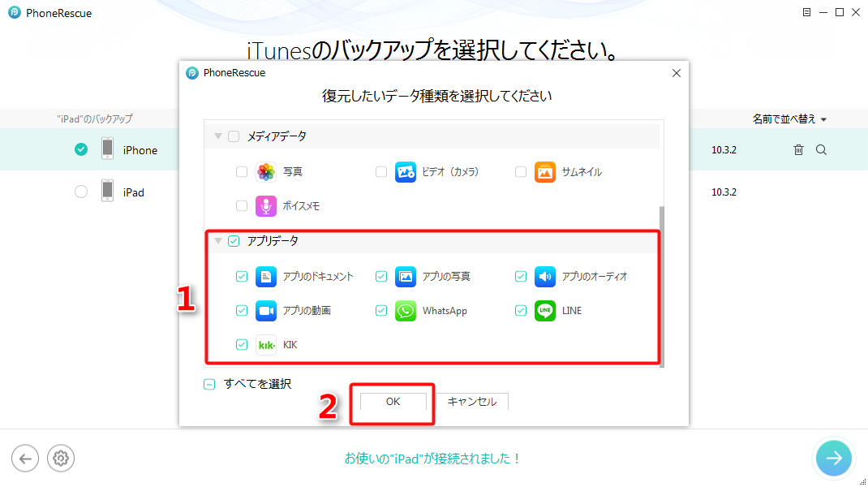This screenshot has height=487, width=868.
Task: Go back with the left arrow button
Action: click(25, 459)
